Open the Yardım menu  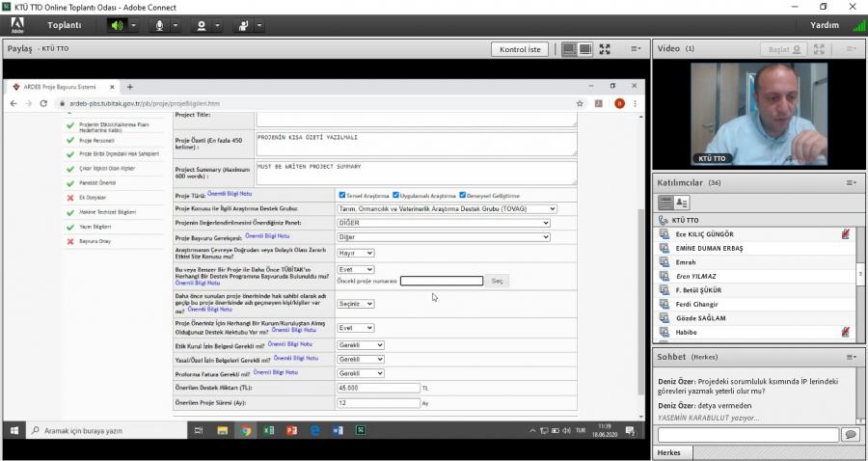point(825,25)
